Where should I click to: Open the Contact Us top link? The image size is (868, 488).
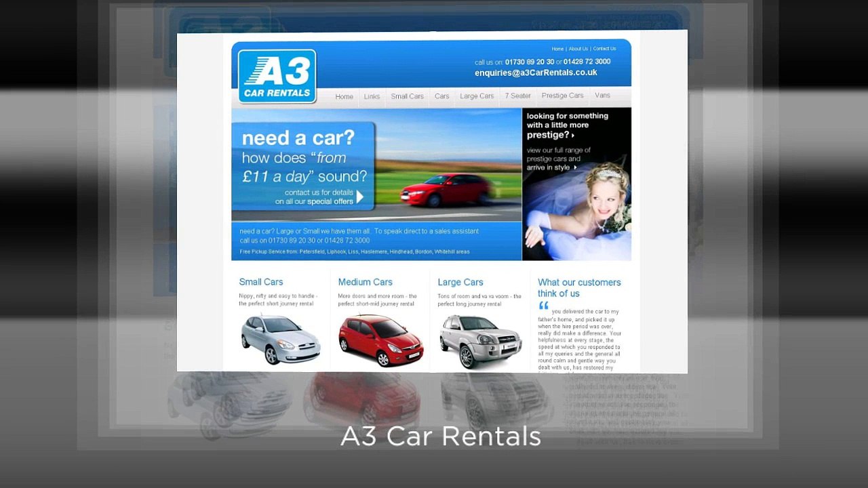point(604,49)
